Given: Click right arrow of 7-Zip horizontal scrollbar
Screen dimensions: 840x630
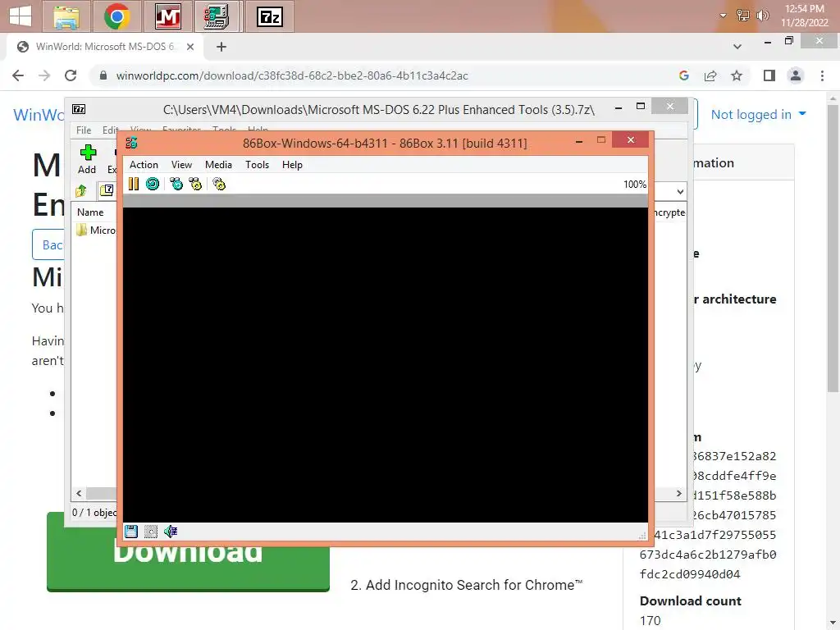Looking at the screenshot, I should [678, 493].
